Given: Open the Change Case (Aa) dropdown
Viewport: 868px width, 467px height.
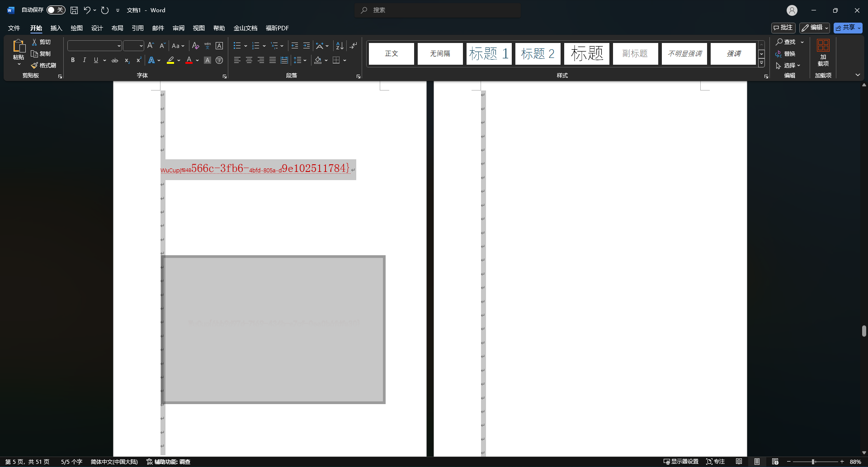Looking at the screenshot, I should 178,46.
